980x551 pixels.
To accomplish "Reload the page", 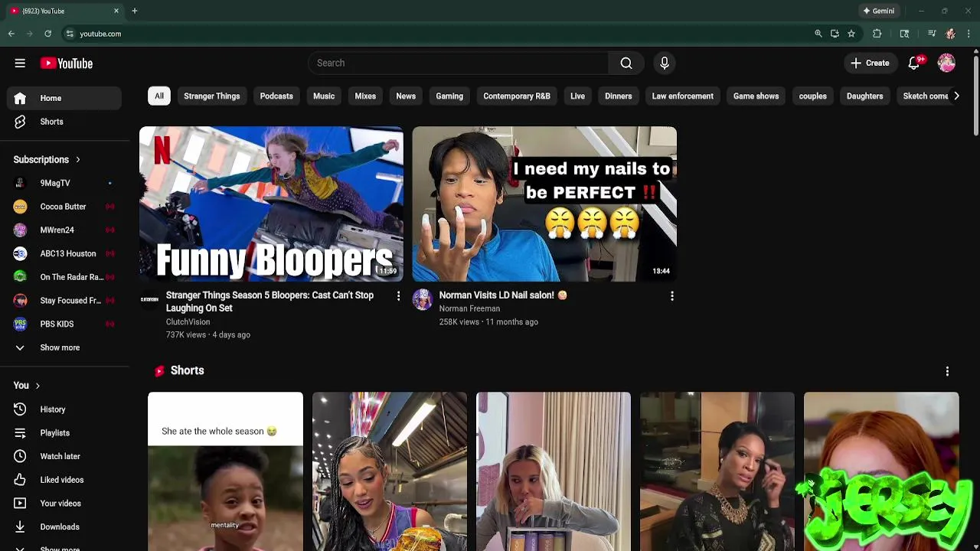I will pos(47,34).
